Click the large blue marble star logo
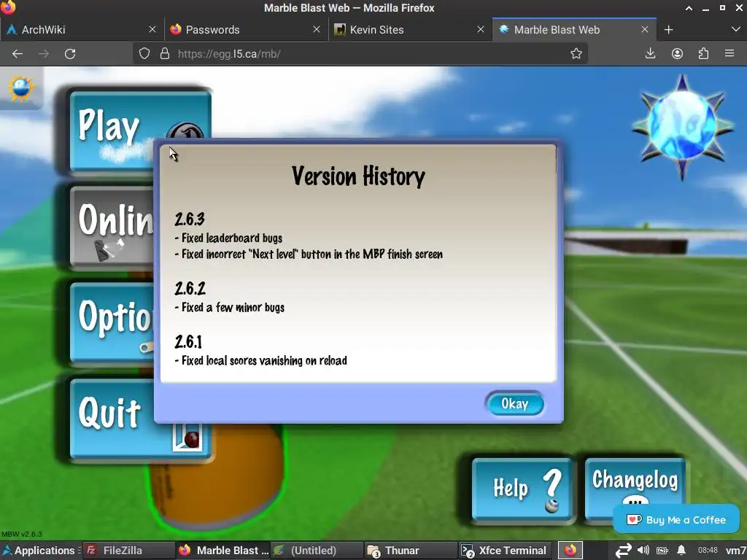 pos(682,126)
